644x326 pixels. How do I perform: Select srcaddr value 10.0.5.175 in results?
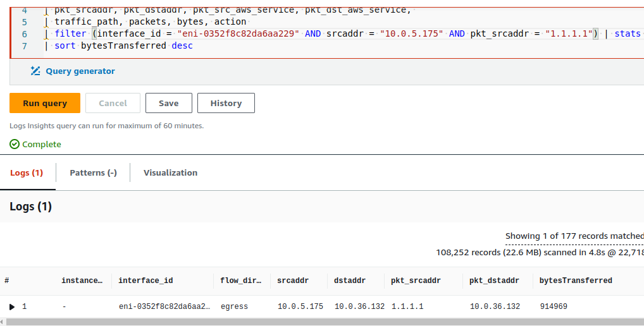[x=300, y=306]
